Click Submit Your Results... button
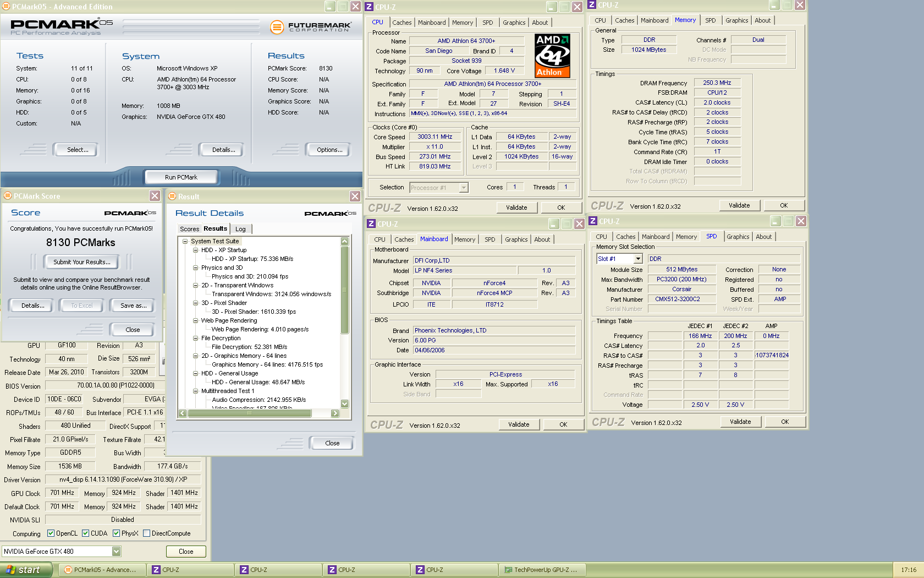The height and width of the screenshot is (578, 924). coord(81,262)
